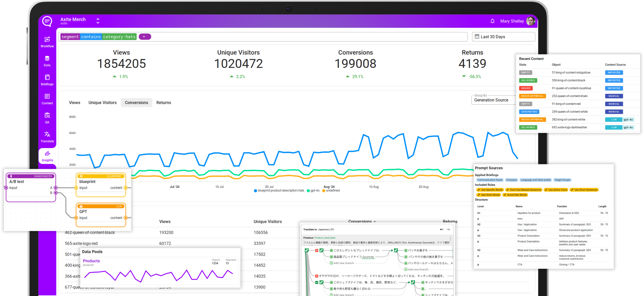
Task: Select the Insights sidebar item
Action: coord(47,156)
